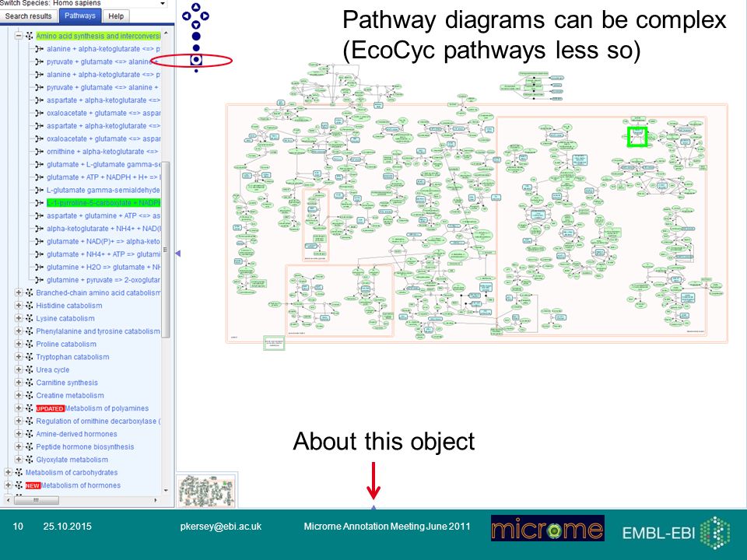This screenshot has width=747, height=560.
Task: Click reaction icon beside glutamine + H2O
Action: 40,267
